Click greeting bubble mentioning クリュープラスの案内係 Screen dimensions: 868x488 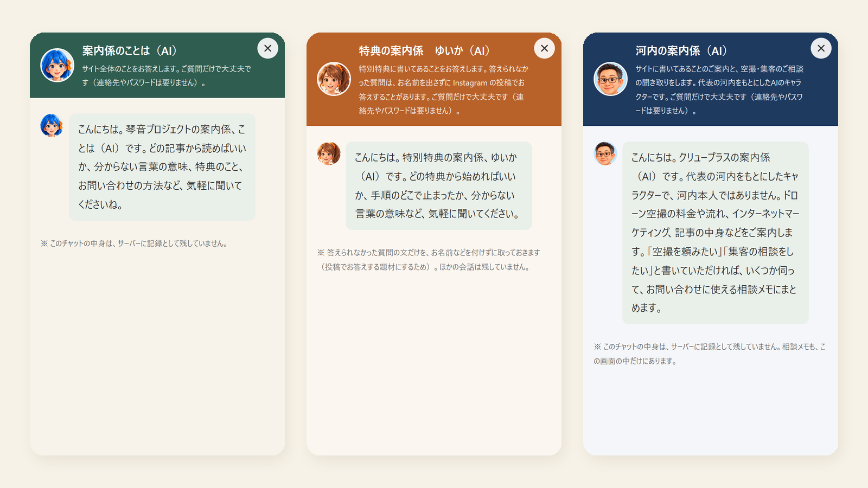[x=716, y=233]
